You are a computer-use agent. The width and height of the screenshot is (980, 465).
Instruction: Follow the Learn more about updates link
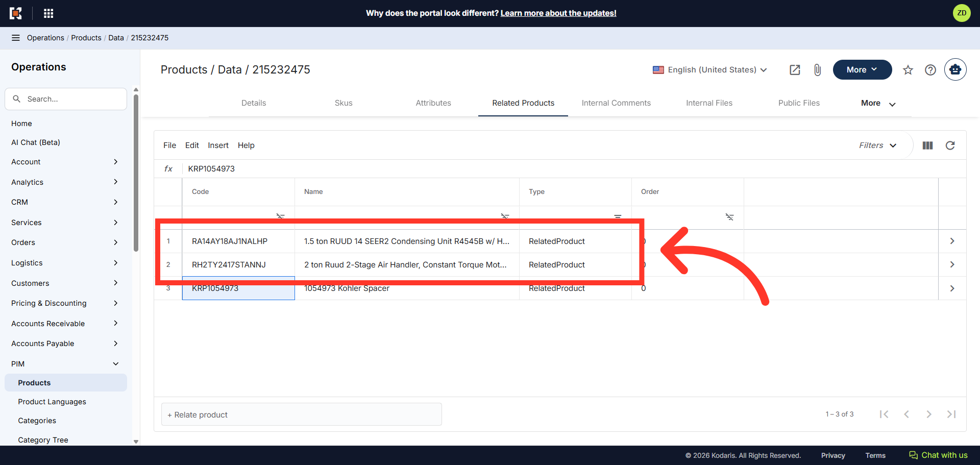558,13
